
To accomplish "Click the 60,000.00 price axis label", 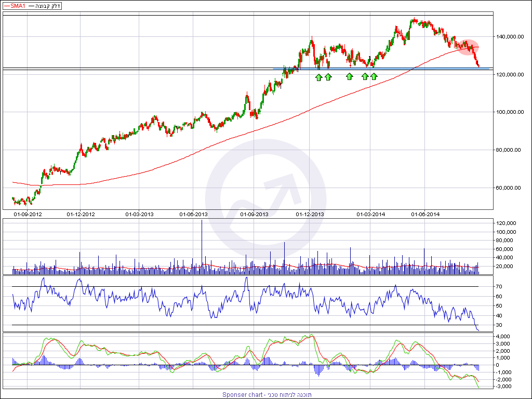I will pyautogui.click(x=509, y=188).
